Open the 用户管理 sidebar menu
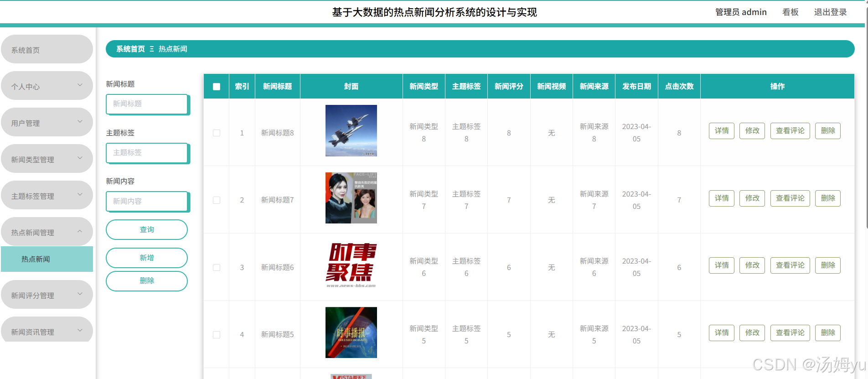Image resolution: width=868 pixels, height=379 pixels. tap(47, 122)
